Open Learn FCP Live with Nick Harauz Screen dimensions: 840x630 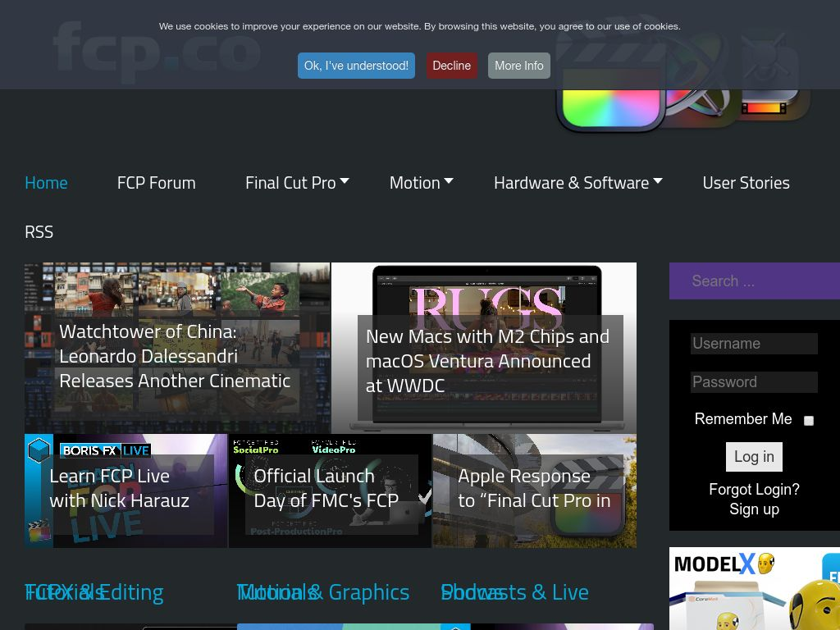pos(120,488)
